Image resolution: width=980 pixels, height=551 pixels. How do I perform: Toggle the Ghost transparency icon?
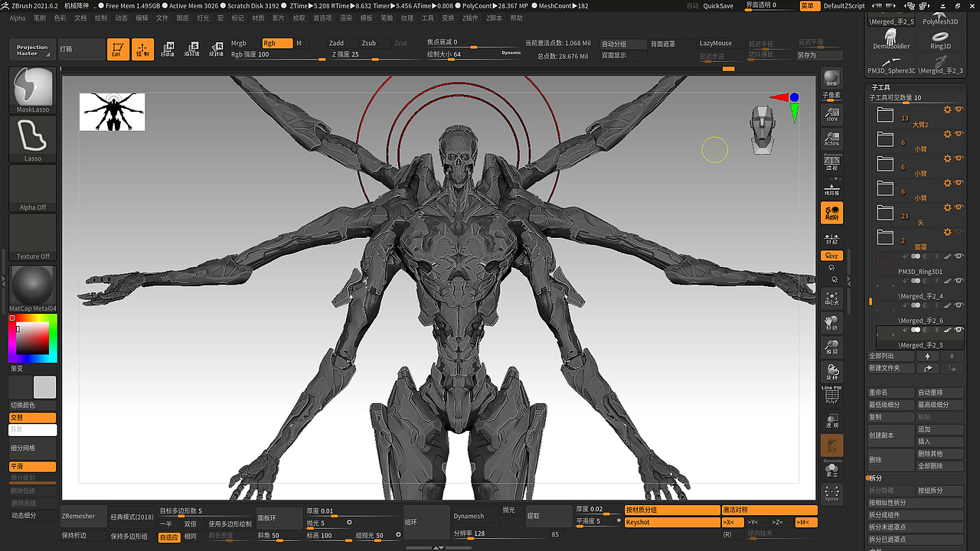pyautogui.click(x=831, y=445)
